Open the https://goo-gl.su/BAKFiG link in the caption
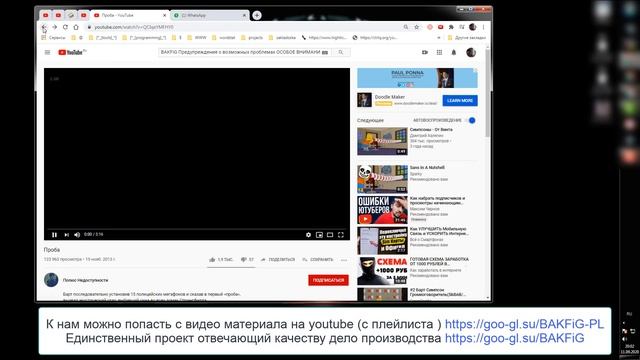Viewport: 640px width, 360px height. click(x=514, y=338)
